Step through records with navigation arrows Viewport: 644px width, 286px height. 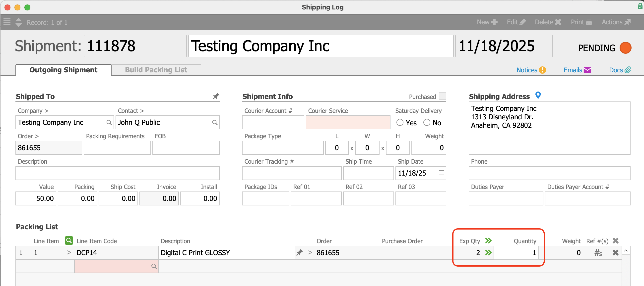point(19,22)
